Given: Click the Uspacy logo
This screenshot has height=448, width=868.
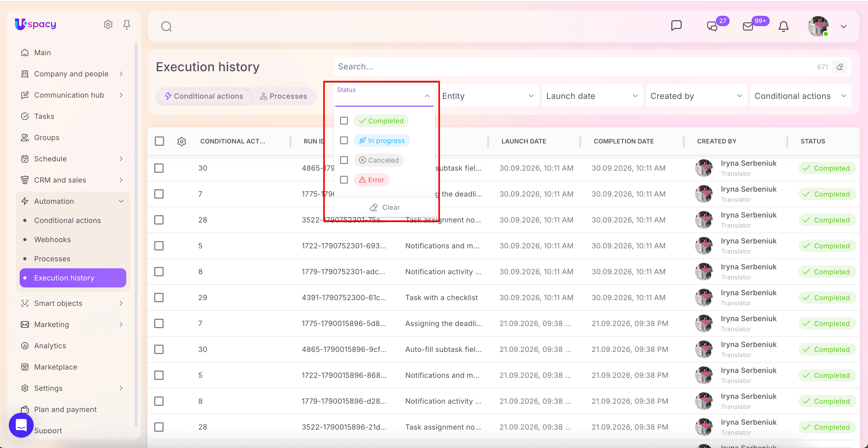Looking at the screenshot, I should coord(35,24).
